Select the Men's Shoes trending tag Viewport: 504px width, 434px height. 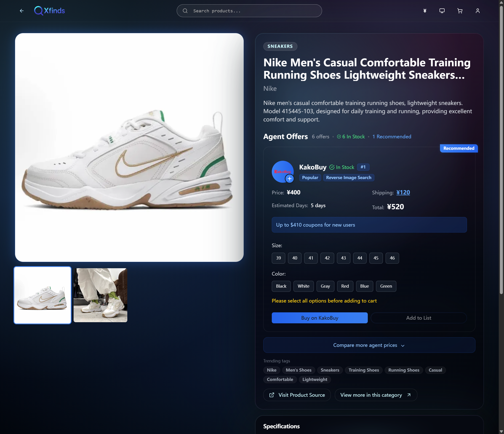(x=299, y=370)
